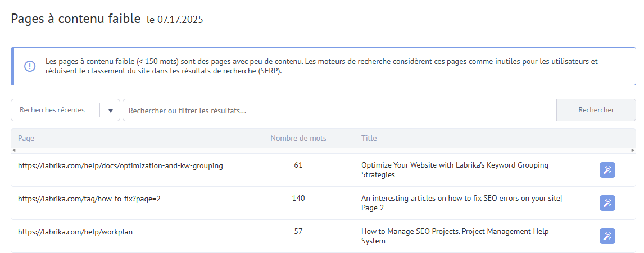This screenshot has height=253, width=644.
Task: Open the optimization-and-kw-grouping page URL
Action: 120,165
